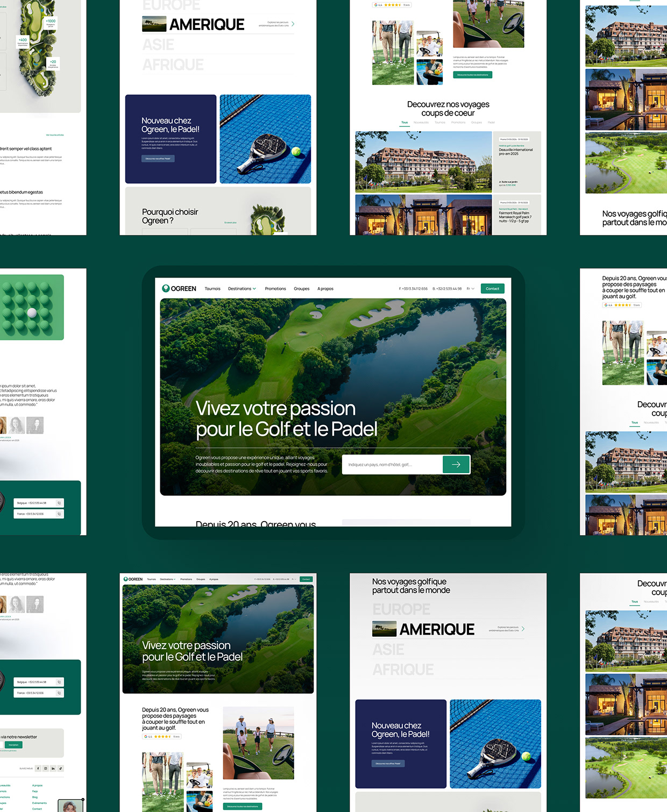Click the search field Indiquez un pays
Viewport: 667px width, 812px height.
coord(393,464)
